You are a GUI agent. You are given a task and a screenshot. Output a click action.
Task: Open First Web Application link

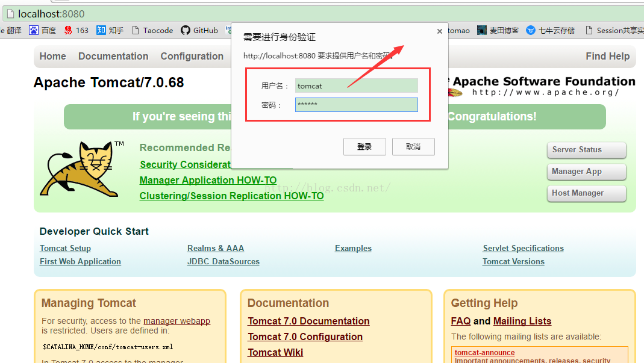pyautogui.click(x=81, y=262)
